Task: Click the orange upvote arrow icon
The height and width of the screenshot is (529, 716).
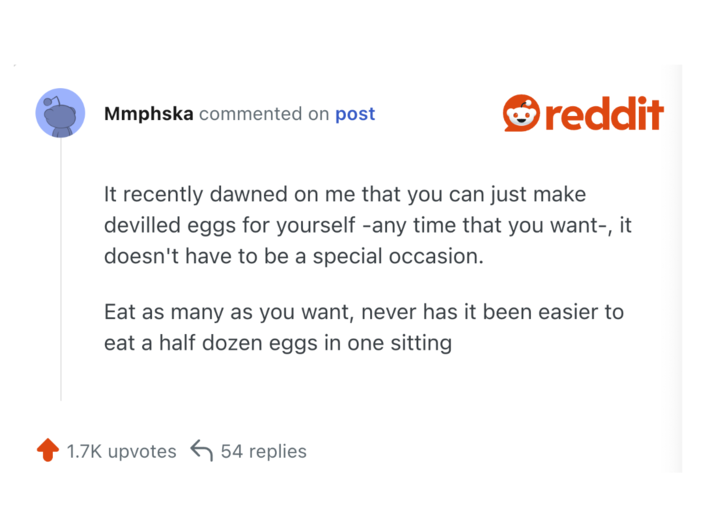Action: click(48, 451)
